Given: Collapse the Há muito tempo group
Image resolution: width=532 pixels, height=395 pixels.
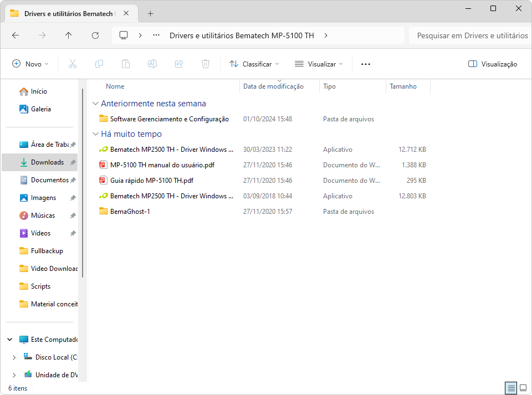Looking at the screenshot, I should pos(96,134).
